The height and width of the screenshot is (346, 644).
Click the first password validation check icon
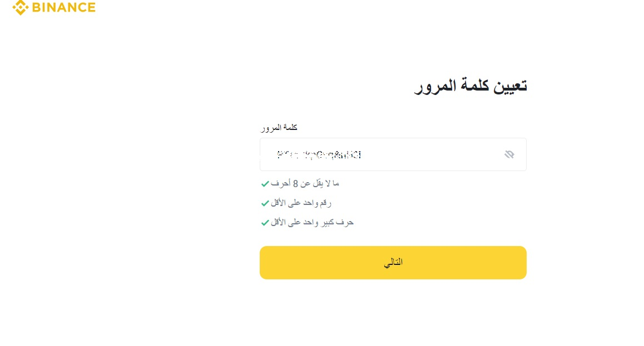pos(265,184)
